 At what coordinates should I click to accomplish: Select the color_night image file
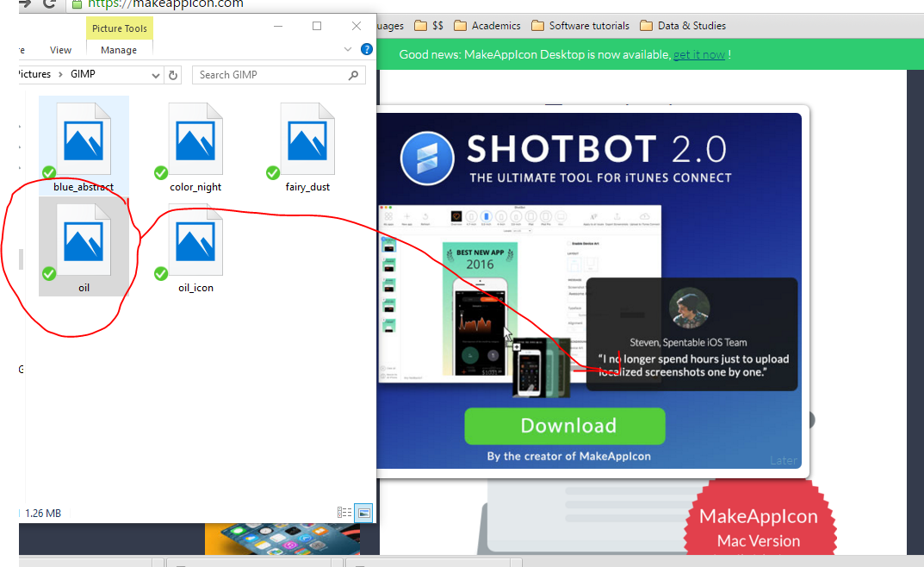point(195,146)
